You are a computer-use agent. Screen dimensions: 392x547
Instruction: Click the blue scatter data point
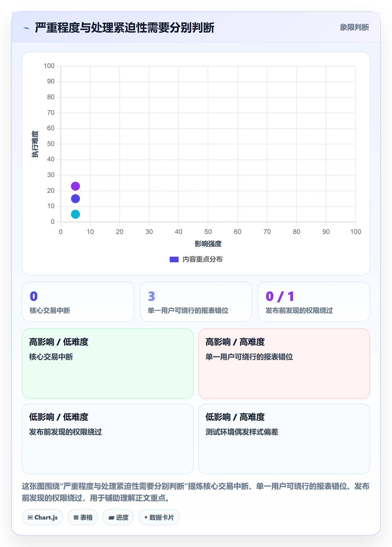(x=75, y=199)
